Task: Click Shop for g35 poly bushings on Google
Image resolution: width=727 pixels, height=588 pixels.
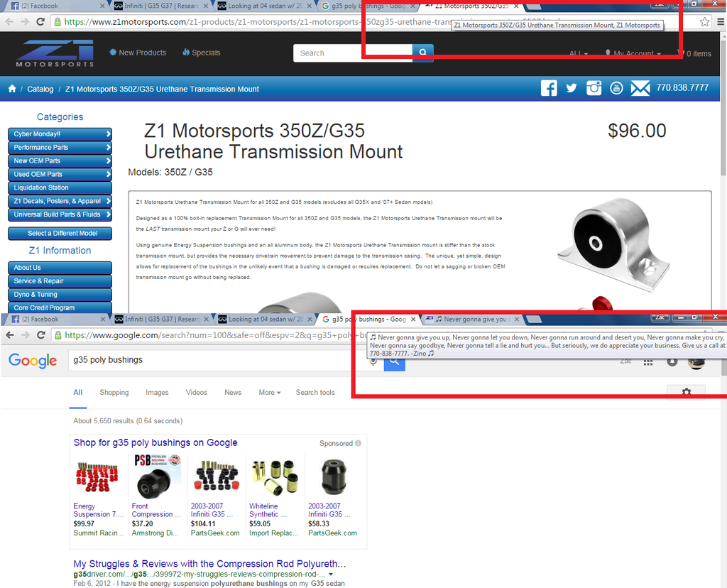Action: point(155,442)
